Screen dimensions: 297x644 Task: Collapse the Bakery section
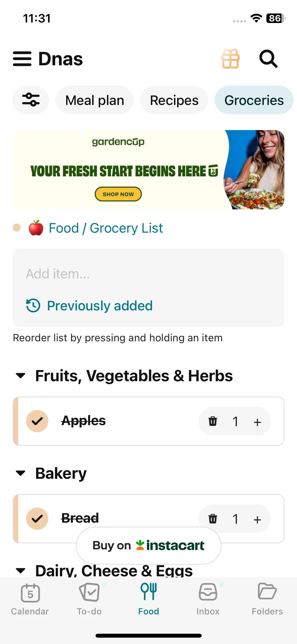(21, 473)
